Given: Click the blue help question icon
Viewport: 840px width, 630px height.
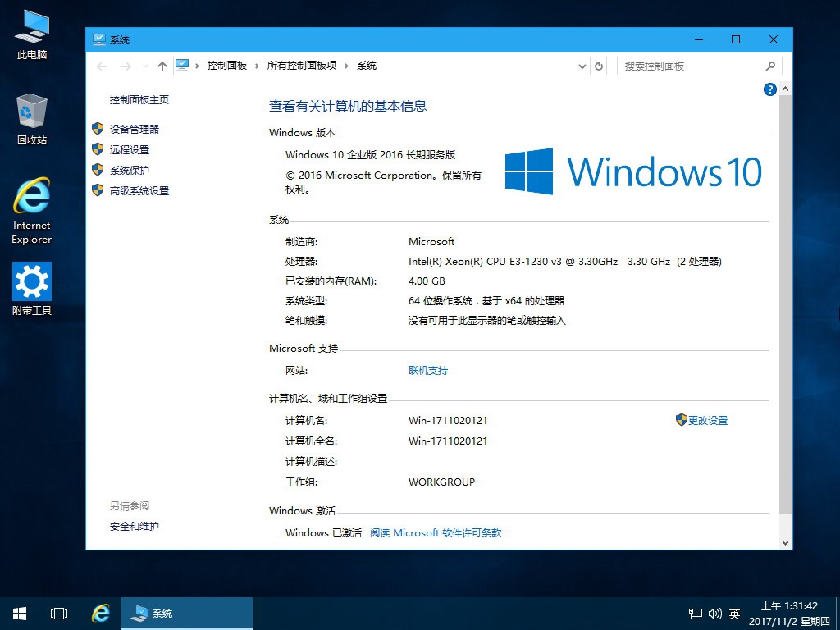Looking at the screenshot, I should click(x=769, y=89).
